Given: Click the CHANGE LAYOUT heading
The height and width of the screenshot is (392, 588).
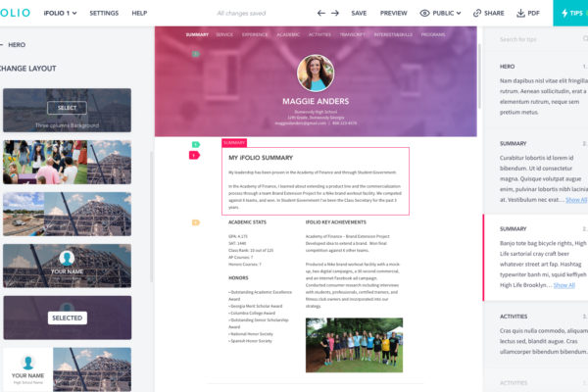Looking at the screenshot, I should click(28, 69).
